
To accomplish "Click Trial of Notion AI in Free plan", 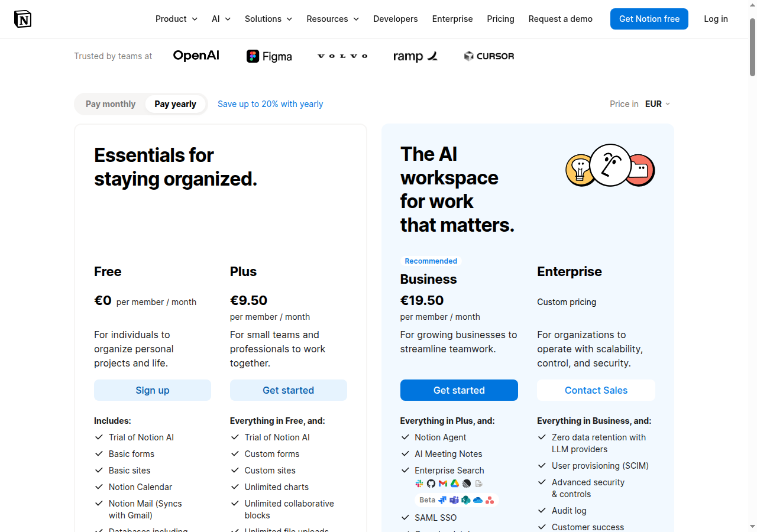I will coord(141,437).
